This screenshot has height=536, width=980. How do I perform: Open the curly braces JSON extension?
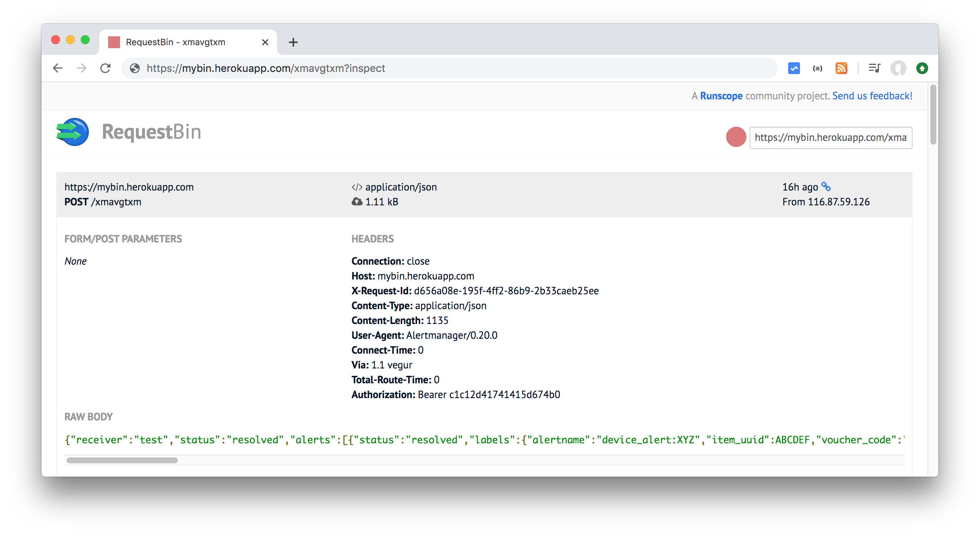click(817, 69)
